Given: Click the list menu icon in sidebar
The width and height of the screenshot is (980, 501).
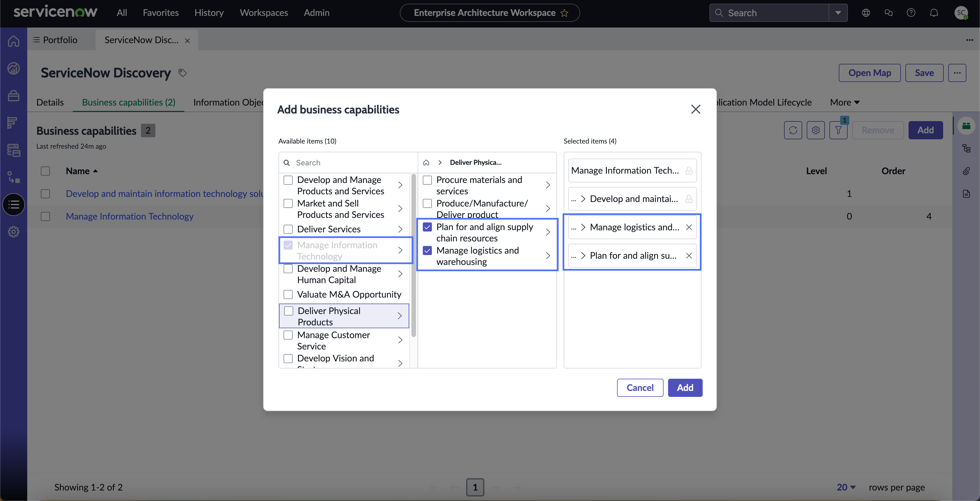Looking at the screenshot, I should coord(14,205).
